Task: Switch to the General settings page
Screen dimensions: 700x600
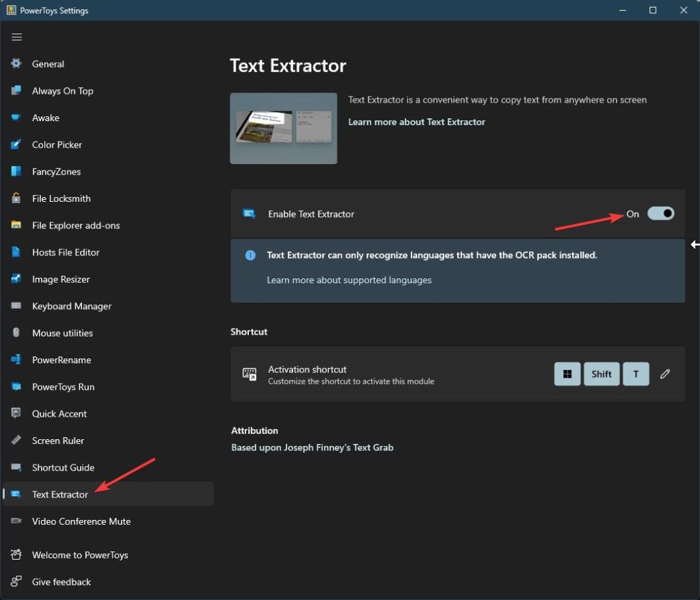Action: [x=48, y=64]
